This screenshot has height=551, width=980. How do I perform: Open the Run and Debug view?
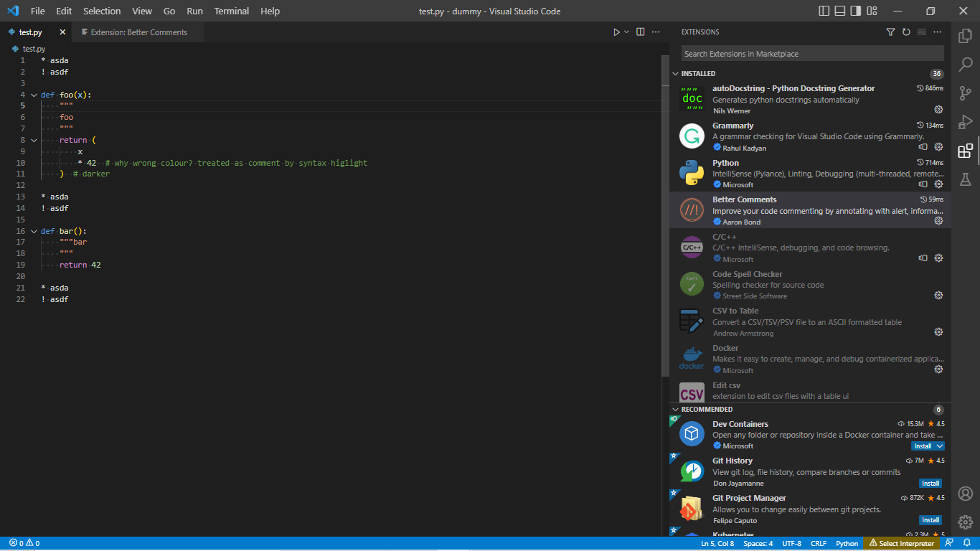965,121
